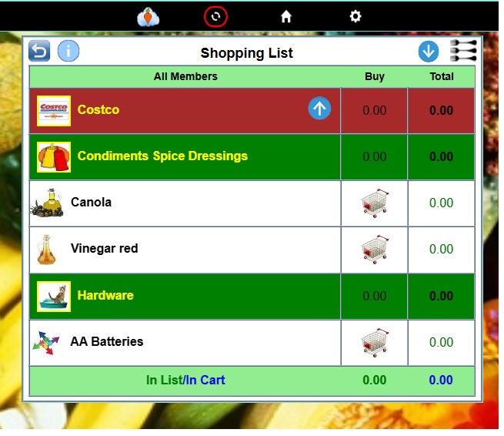The image size is (504, 436).
Task: Select the Vinegar red item name
Action: pos(104,248)
